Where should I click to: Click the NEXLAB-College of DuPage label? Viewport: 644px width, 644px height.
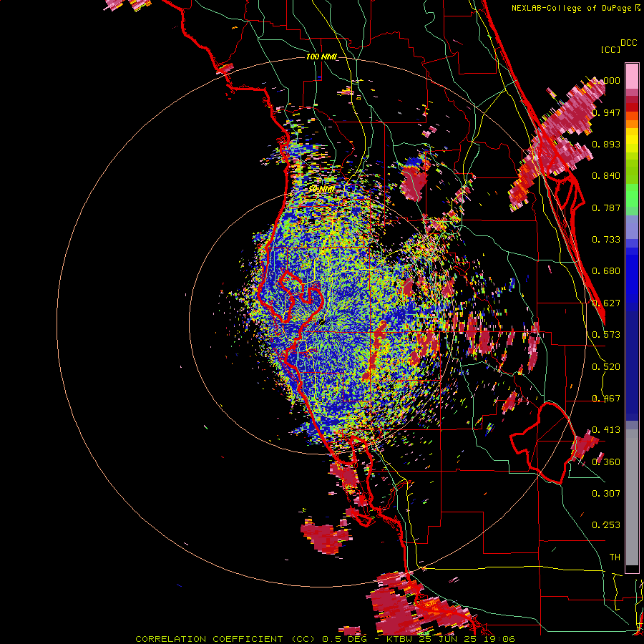(571, 8)
